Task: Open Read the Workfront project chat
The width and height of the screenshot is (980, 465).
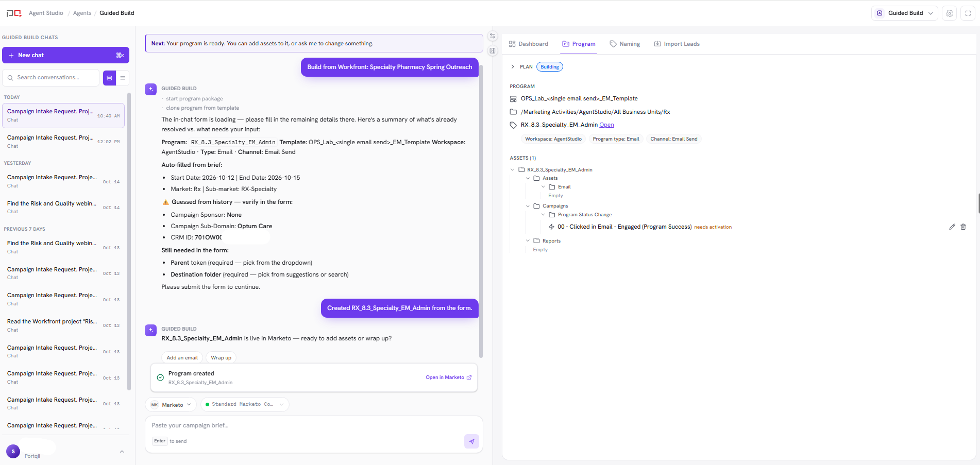Action: (63, 325)
